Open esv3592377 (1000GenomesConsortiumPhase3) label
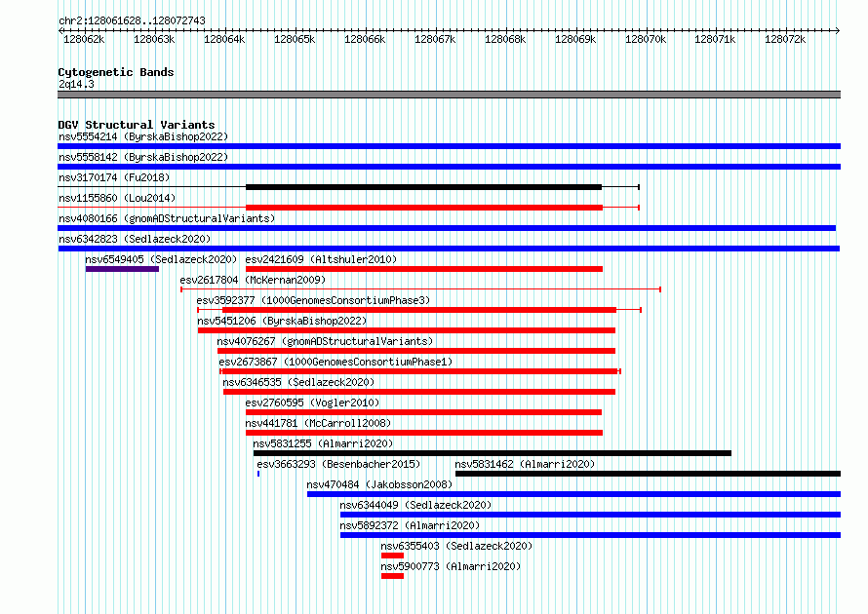868x614 pixels. [x=313, y=300]
